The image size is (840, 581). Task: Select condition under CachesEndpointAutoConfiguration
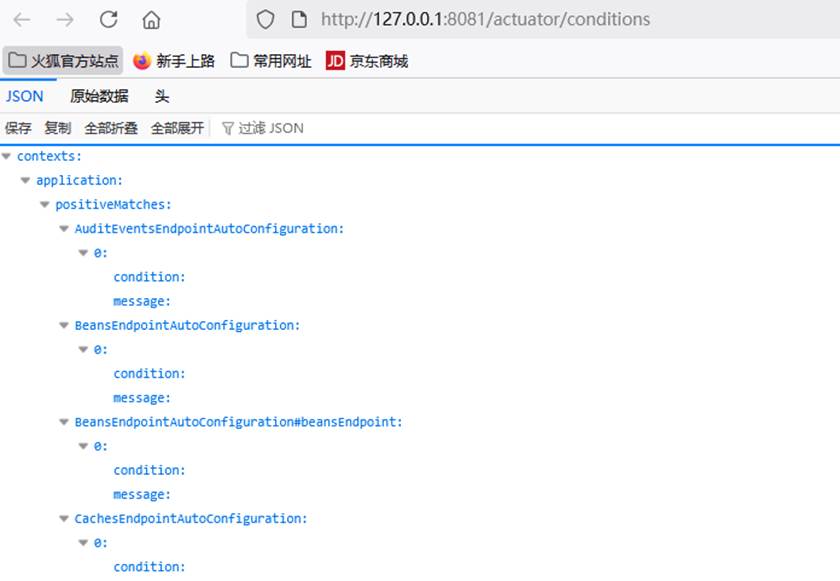[149, 567]
